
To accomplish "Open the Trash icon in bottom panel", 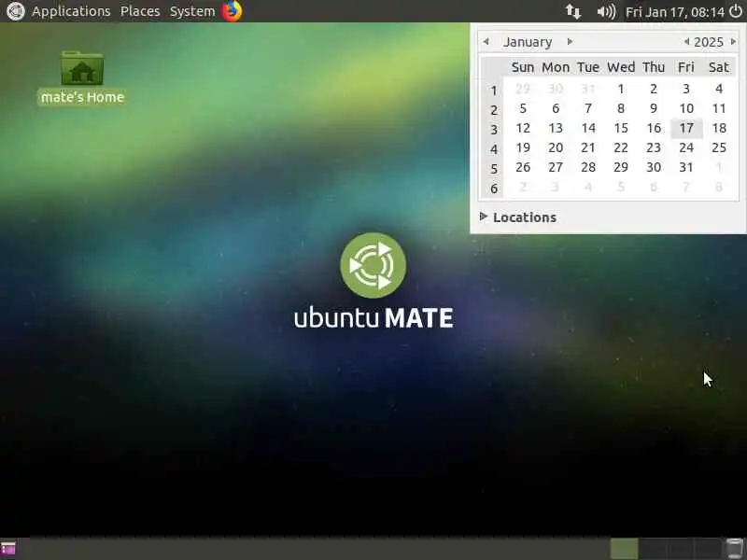I will click(734, 549).
